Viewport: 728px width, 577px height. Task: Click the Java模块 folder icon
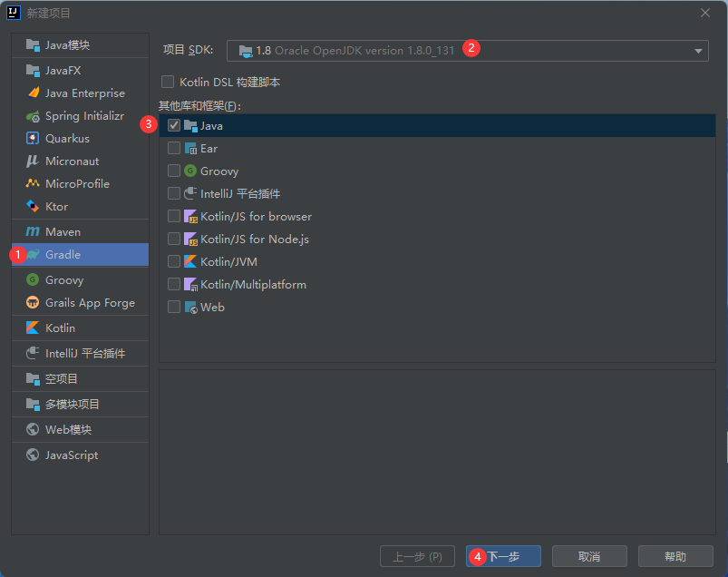click(x=33, y=45)
